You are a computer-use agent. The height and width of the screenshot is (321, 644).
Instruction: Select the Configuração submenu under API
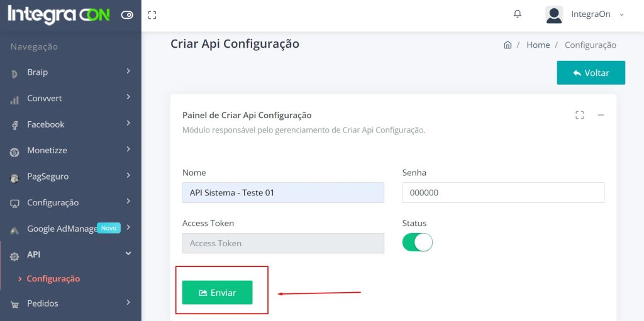[53, 279]
